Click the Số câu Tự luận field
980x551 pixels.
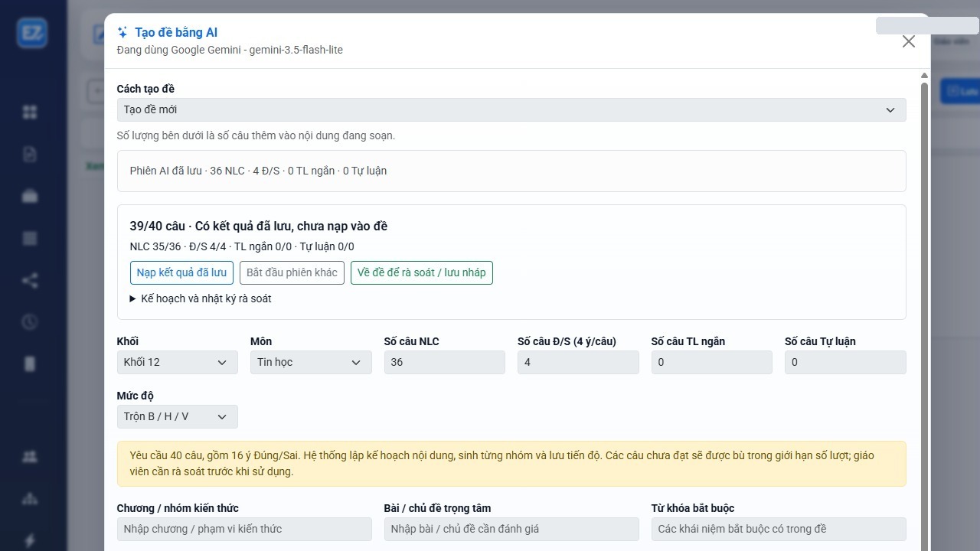pyautogui.click(x=845, y=362)
